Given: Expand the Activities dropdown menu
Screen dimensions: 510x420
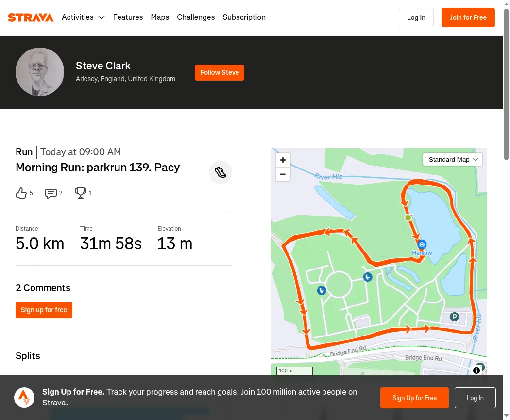Looking at the screenshot, I should tap(83, 17).
